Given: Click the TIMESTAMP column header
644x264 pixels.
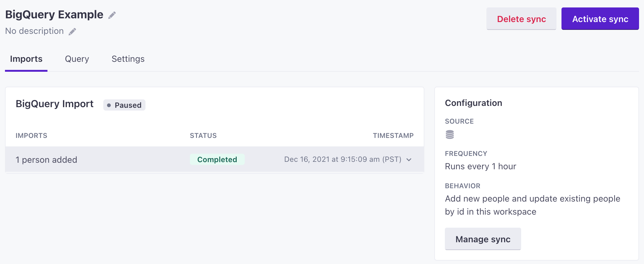Looking at the screenshot, I should pyautogui.click(x=393, y=136).
